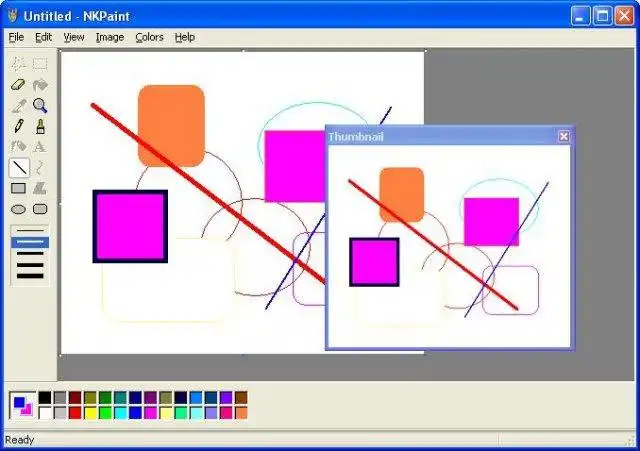The height and width of the screenshot is (451, 640).
Task: Maximize the NKPaint window
Action: tap(602, 16)
